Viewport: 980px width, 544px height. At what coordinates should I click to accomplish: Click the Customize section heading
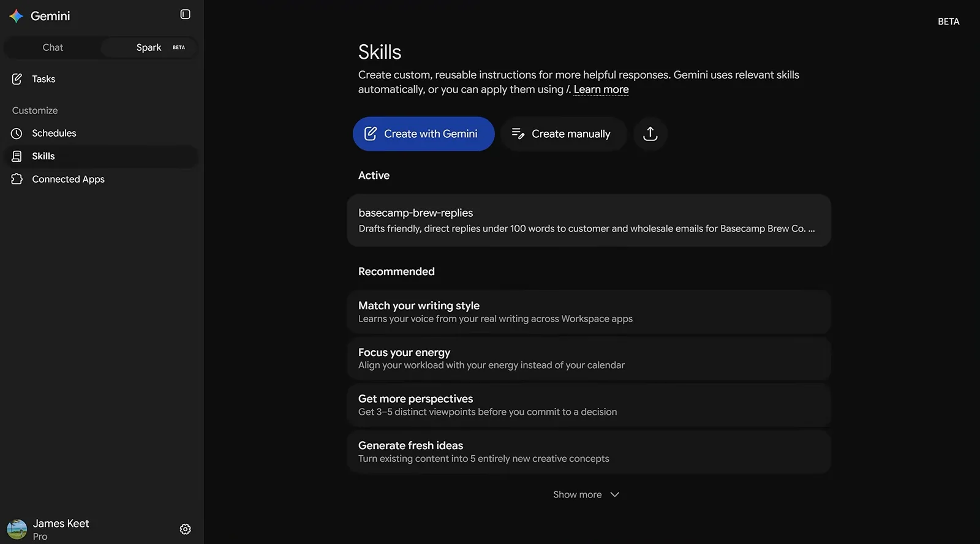[35, 110]
